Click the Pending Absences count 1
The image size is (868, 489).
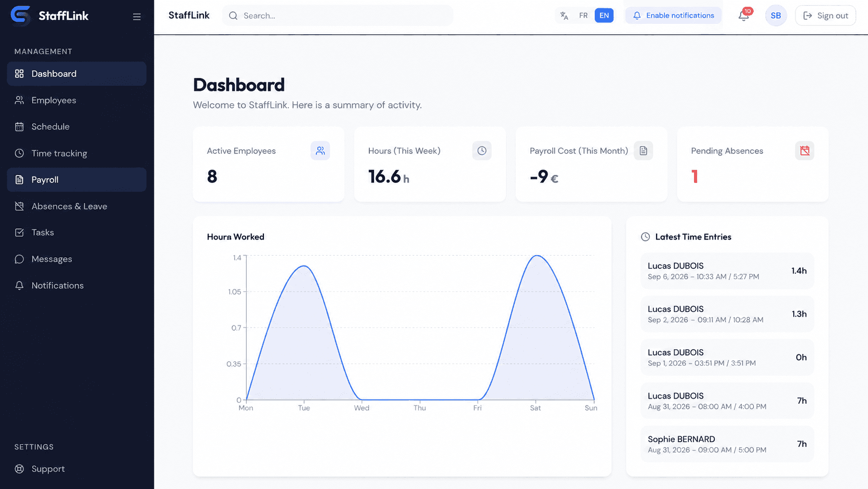(695, 177)
